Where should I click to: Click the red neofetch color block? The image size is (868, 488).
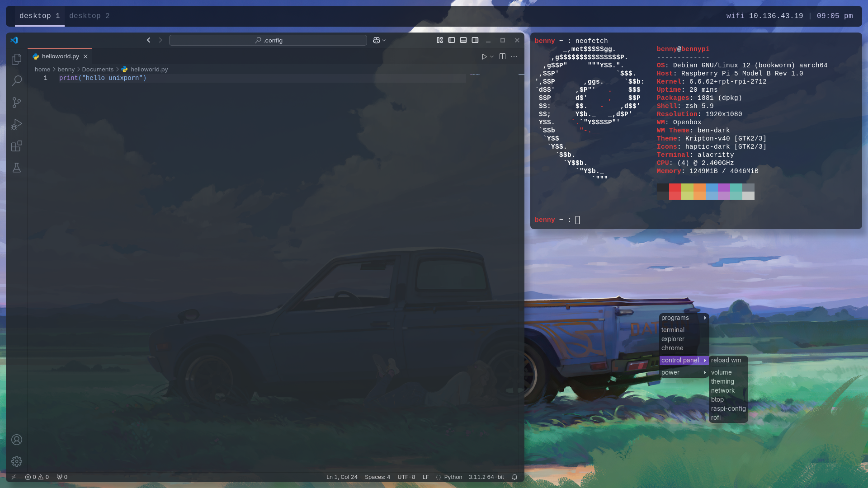click(675, 192)
